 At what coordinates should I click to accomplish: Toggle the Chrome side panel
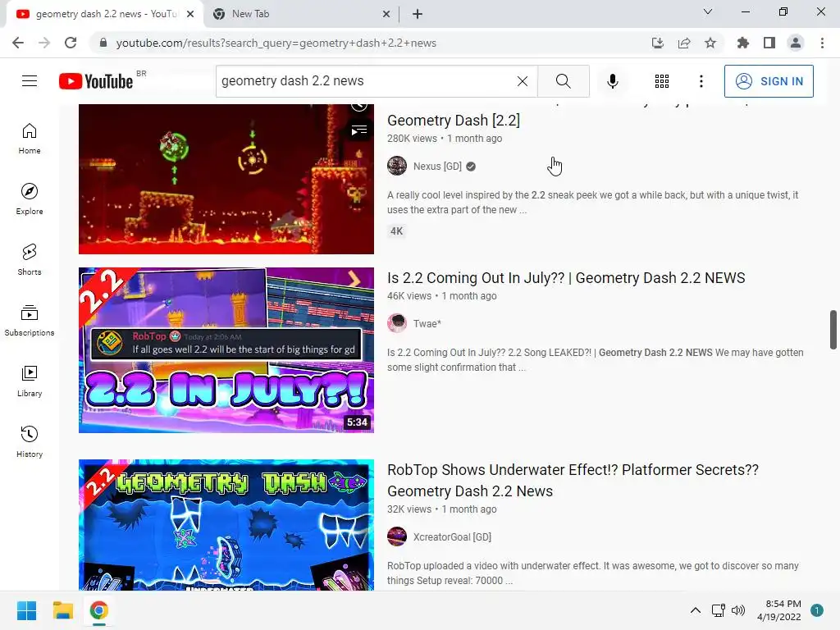(769, 43)
